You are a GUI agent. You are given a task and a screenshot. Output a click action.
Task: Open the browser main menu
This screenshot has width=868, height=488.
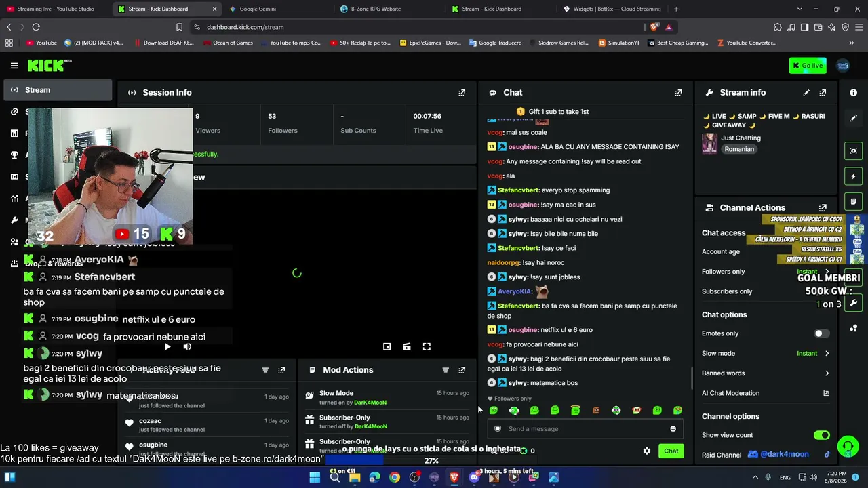pyautogui.click(x=859, y=27)
